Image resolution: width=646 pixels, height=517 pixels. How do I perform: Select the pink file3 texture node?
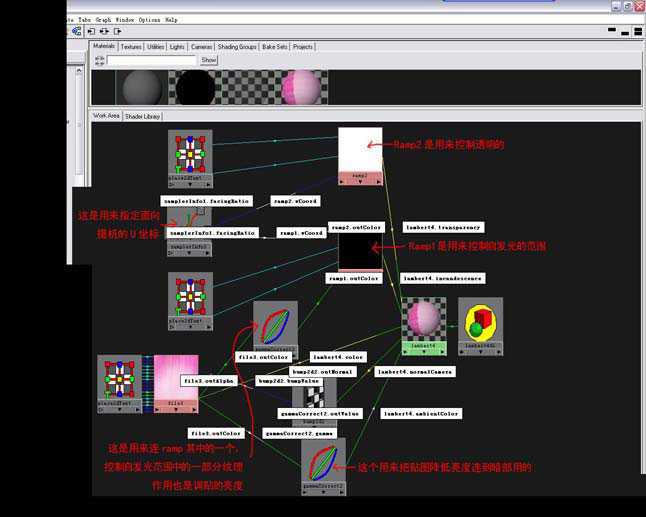pyautogui.click(x=176, y=377)
